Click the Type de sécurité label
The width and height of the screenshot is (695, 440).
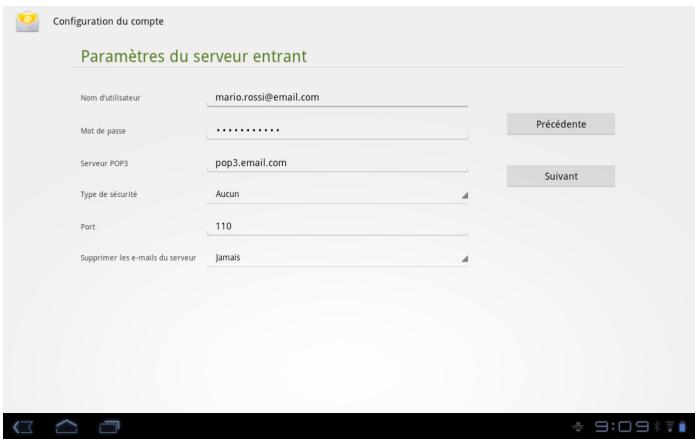coord(109,195)
